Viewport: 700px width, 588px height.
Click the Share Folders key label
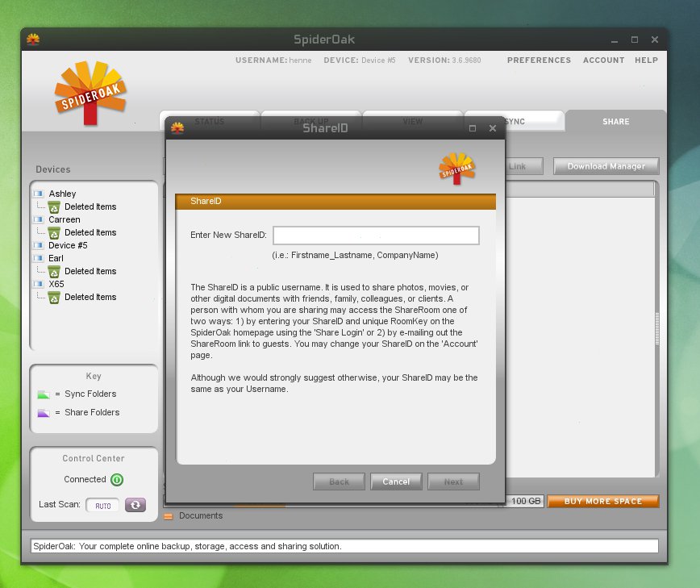click(x=92, y=412)
